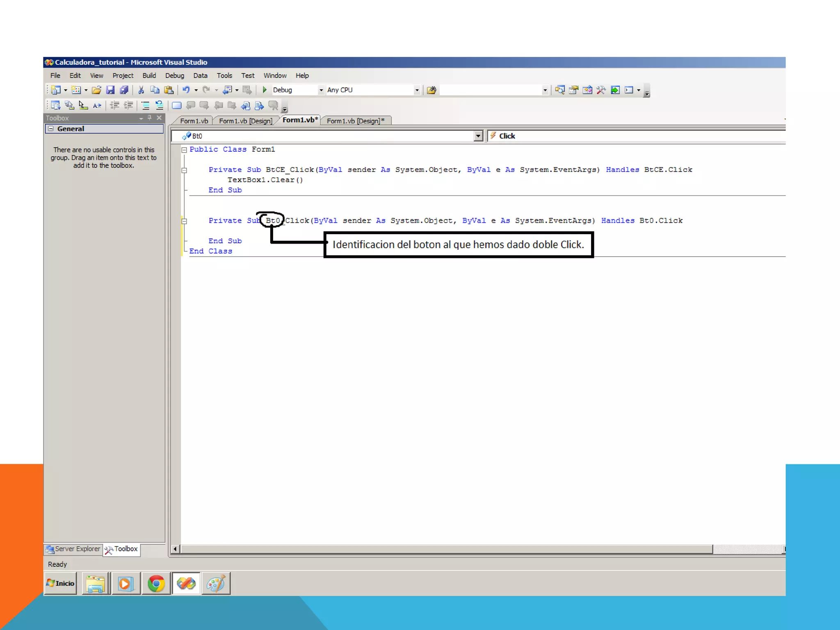This screenshot has height=630, width=840.
Task: Switch to the Form1.vb [Design]* tab
Action: coord(355,121)
